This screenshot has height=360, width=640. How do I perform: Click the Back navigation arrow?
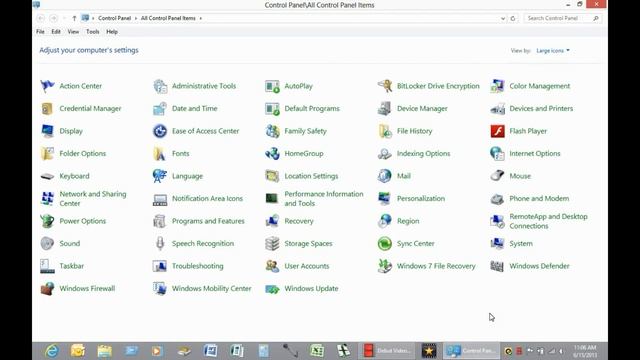tap(41, 18)
